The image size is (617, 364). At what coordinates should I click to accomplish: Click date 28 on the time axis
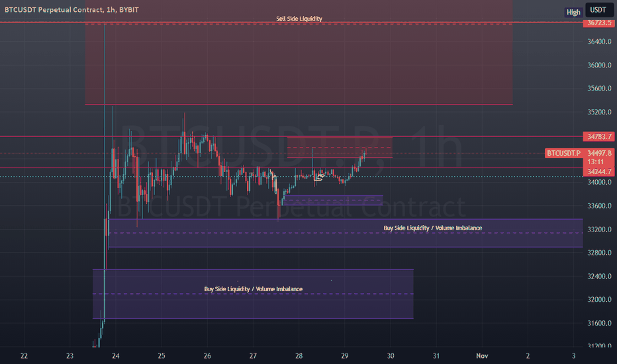point(299,356)
